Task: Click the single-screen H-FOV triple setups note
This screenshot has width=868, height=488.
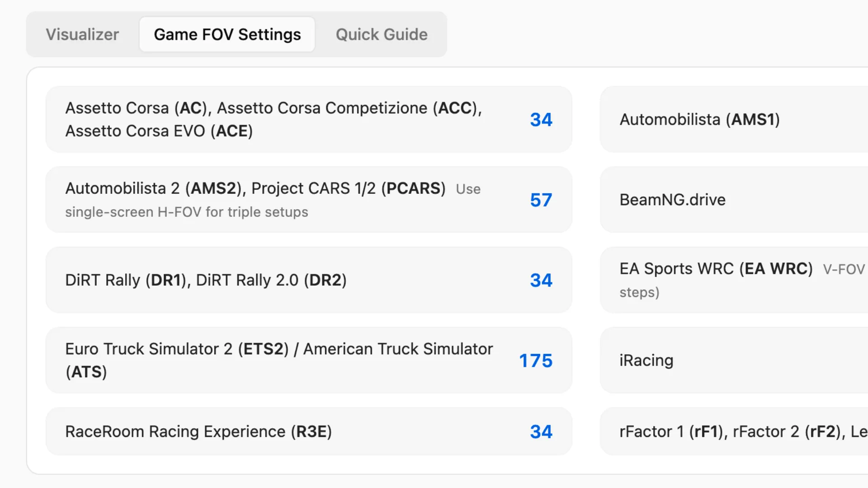Action: click(186, 212)
